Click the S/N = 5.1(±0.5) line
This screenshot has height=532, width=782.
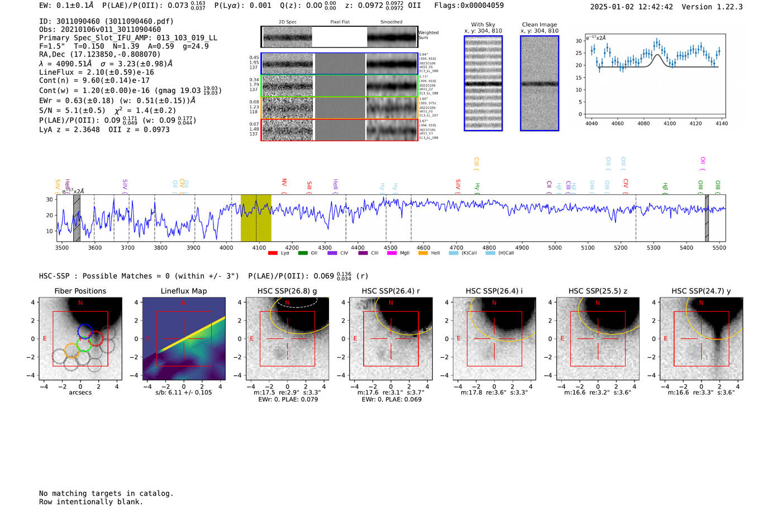[72, 111]
